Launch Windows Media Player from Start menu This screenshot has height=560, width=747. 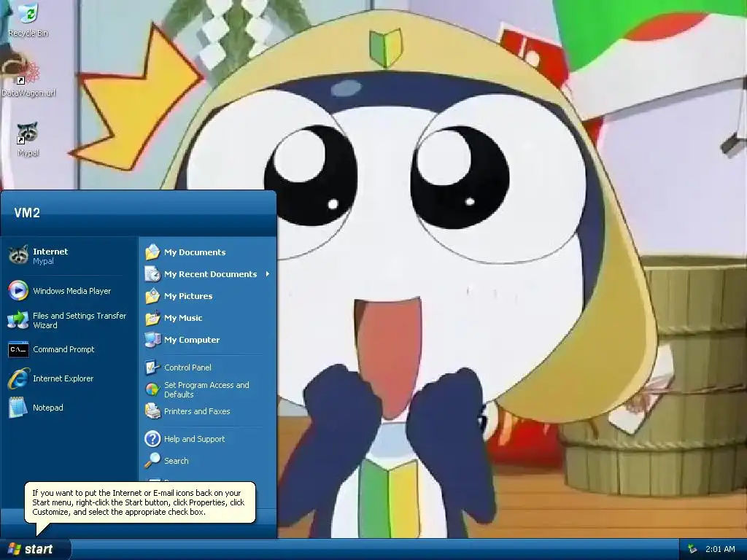click(x=69, y=291)
